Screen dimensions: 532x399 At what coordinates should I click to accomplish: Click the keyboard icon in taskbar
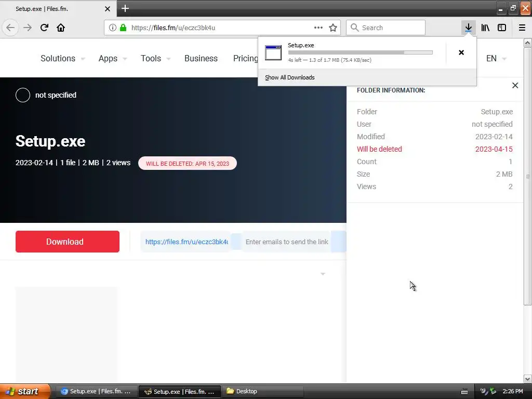464,392
